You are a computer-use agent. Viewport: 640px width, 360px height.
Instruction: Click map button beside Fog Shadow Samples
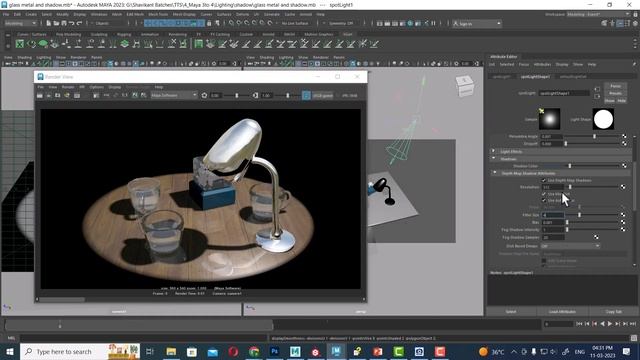[x=596, y=237]
